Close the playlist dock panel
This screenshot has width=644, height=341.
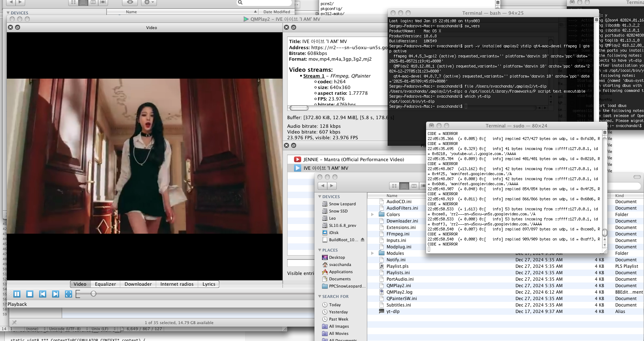coord(286,145)
